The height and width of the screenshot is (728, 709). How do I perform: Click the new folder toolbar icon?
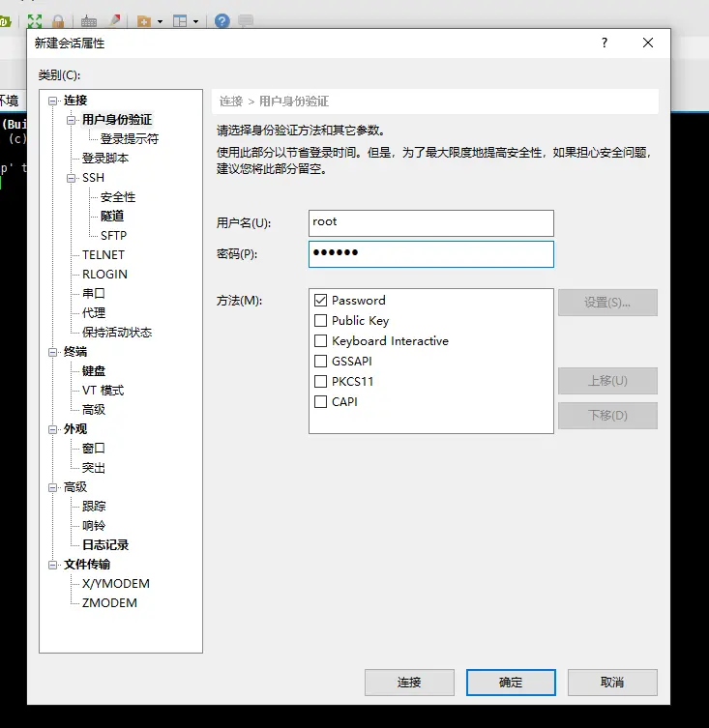click(x=144, y=21)
